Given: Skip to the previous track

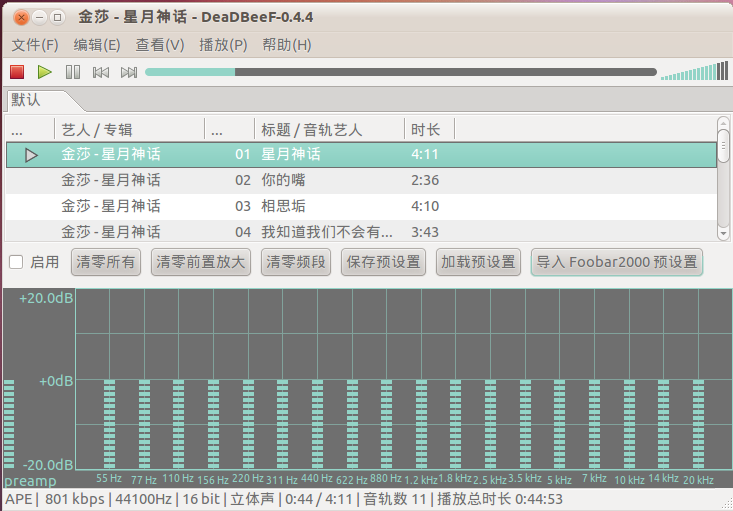Looking at the screenshot, I should (x=101, y=72).
